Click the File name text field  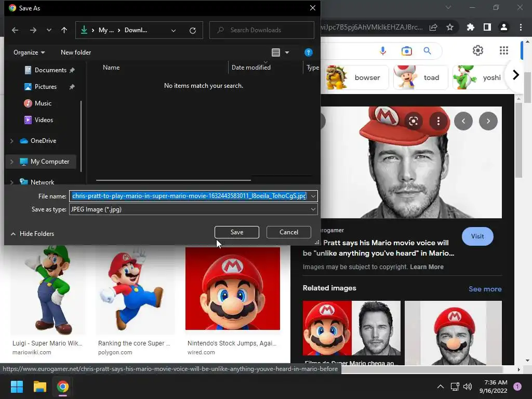[x=189, y=196]
